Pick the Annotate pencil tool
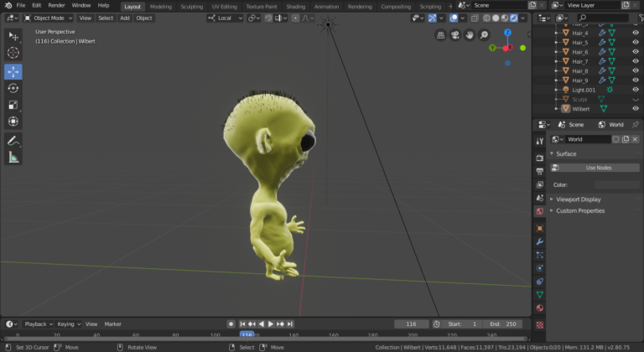 click(13, 140)
